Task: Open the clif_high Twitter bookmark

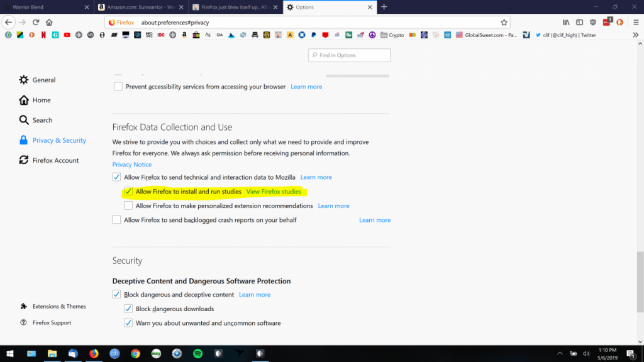Action: (x=565, y=35)
